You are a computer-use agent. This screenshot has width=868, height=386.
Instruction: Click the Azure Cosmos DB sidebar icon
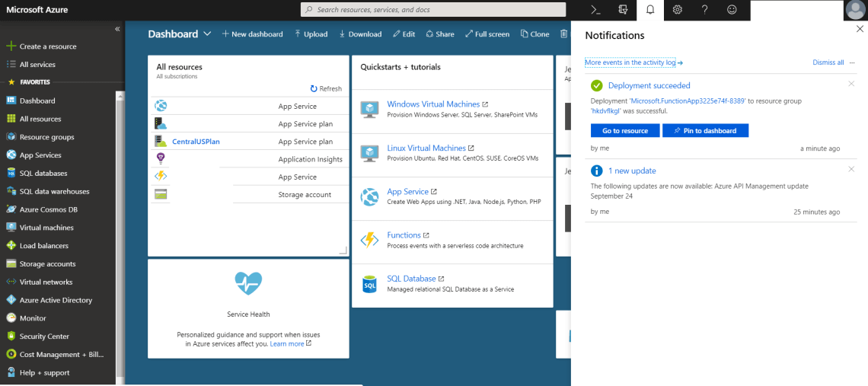point(11,209)
